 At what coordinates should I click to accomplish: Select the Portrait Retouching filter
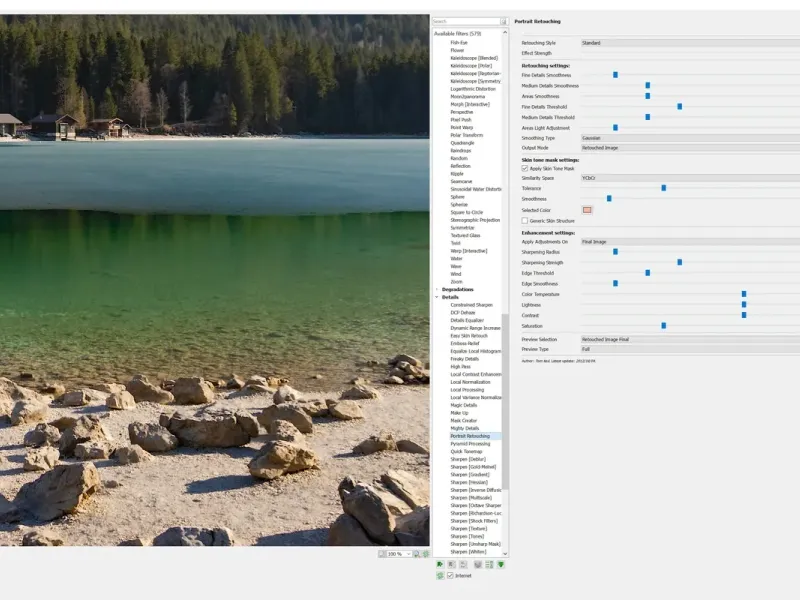[x=470, y=436]
